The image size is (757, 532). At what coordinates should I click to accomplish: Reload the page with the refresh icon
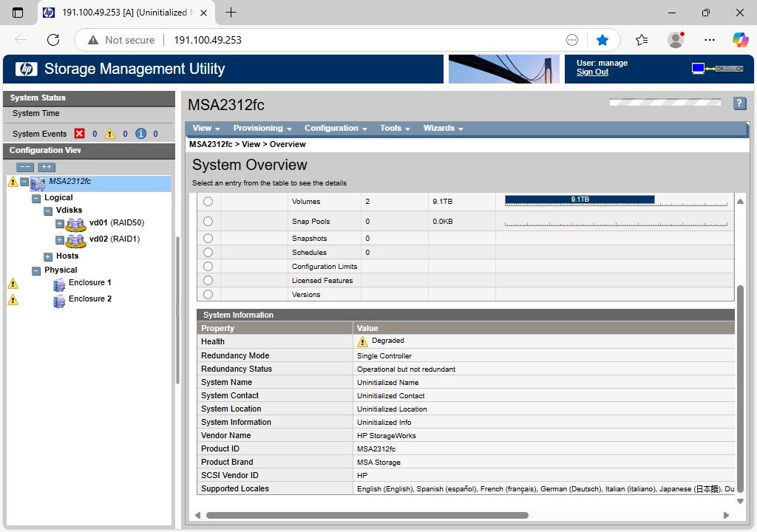tap(53, 40)
